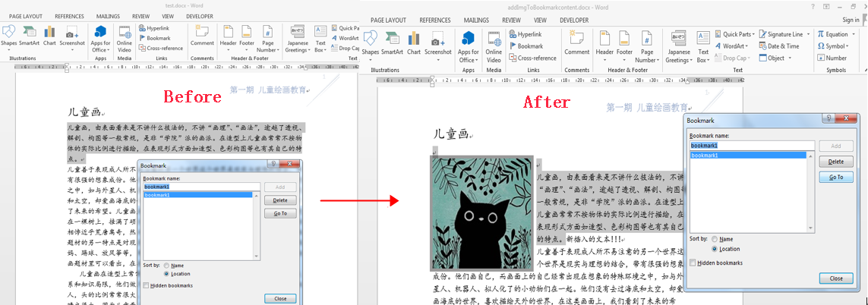Select the cat image in right document
The height and width of the screenshot is (305, 868).
(481, 213)
